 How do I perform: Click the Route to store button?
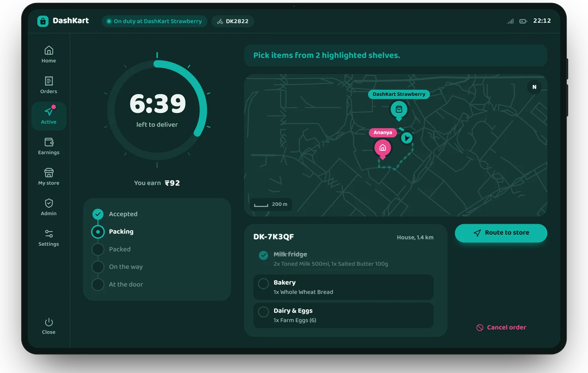501,233
